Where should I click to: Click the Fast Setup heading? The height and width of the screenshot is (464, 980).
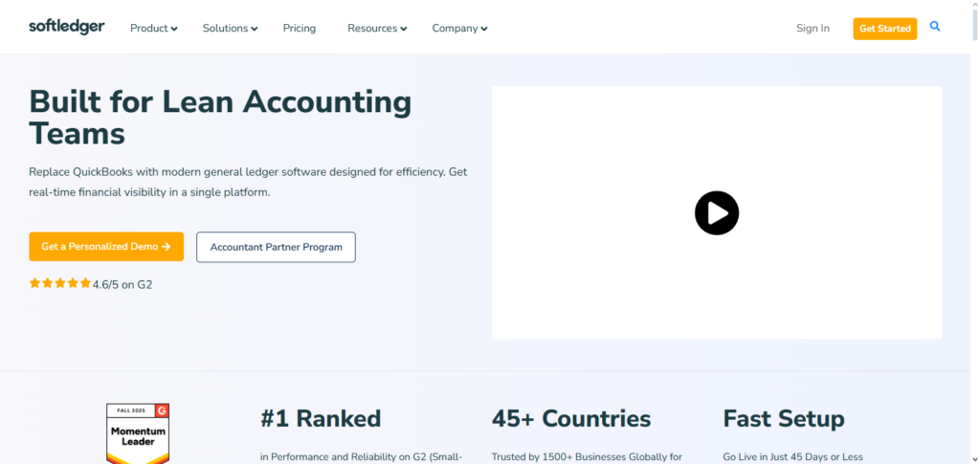click(x=784, y=418)
